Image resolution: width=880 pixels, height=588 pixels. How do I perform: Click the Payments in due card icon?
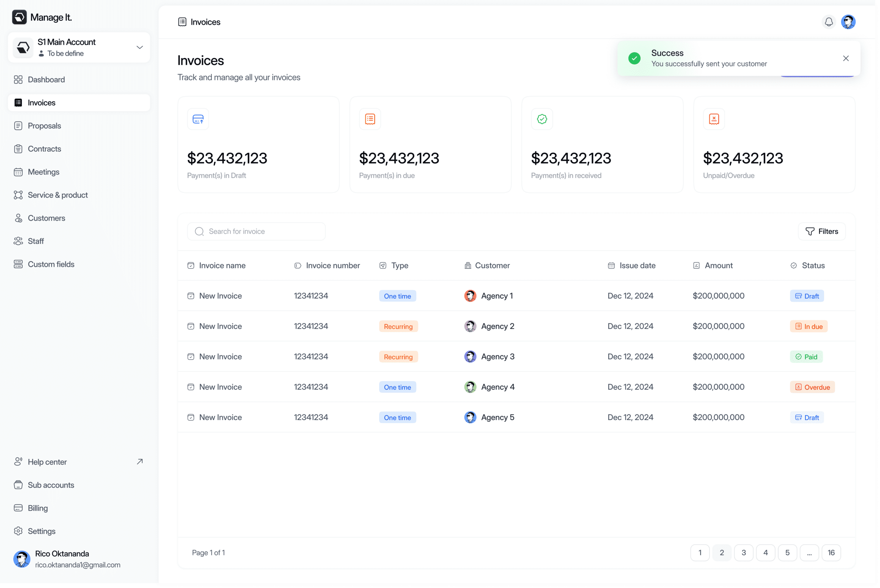click(x=370, y=119)
